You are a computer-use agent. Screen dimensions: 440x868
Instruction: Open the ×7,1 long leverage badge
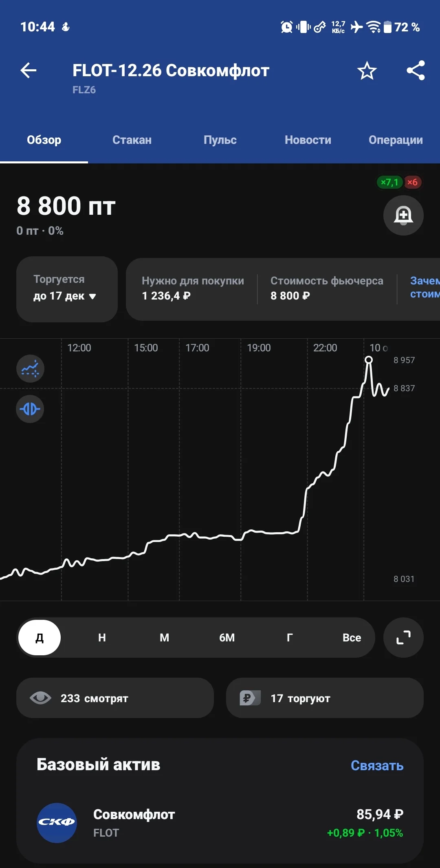coord(389,182)
